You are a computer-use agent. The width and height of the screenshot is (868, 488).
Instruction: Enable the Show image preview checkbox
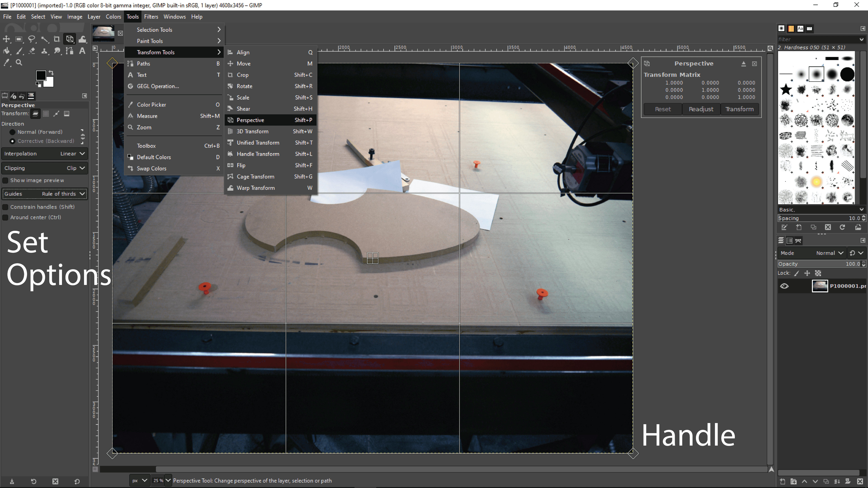point(5,181)
